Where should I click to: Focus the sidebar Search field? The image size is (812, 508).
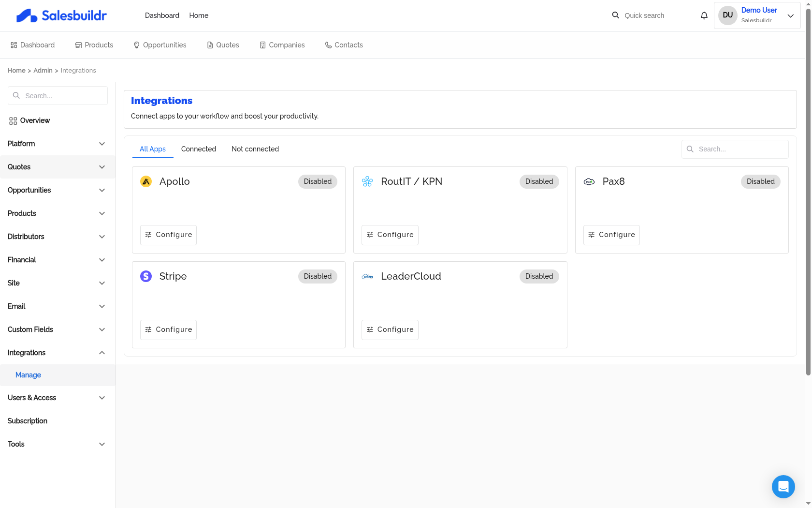[58, 95]
